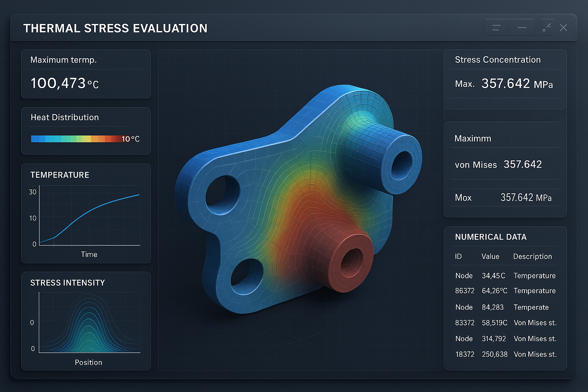Click the upper-left bolt hole on the bracket

222,194
